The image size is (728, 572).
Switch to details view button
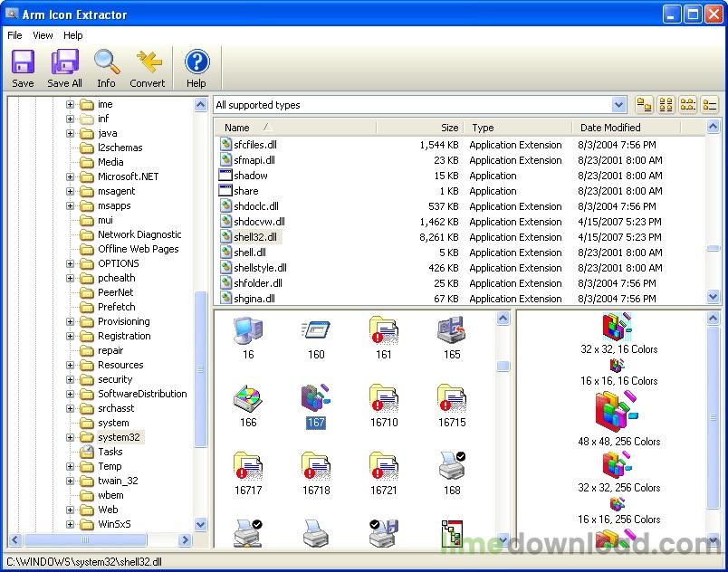(x=709, y=105)
